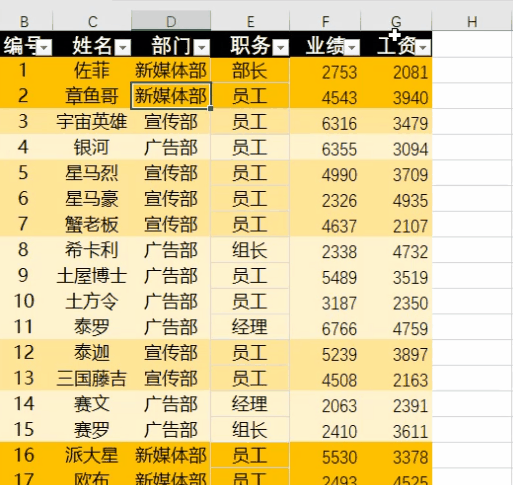
Task: Select name cell 佐菲
Action: click(x=92, y=70)
